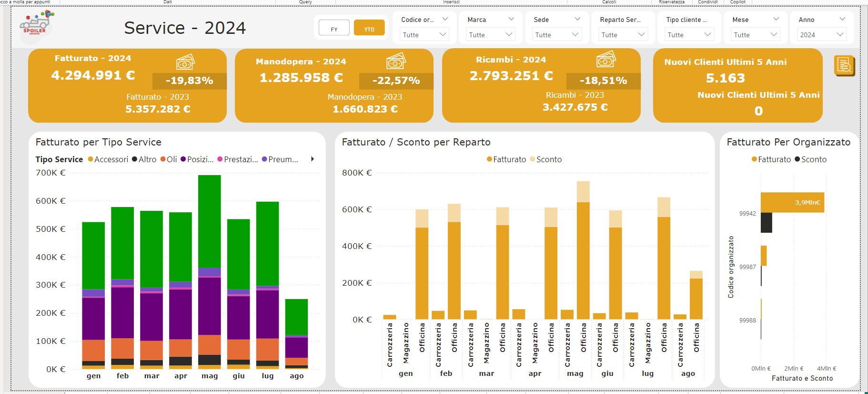Switch to YTD view
This screenshot has width=868, height=394.
369,28
